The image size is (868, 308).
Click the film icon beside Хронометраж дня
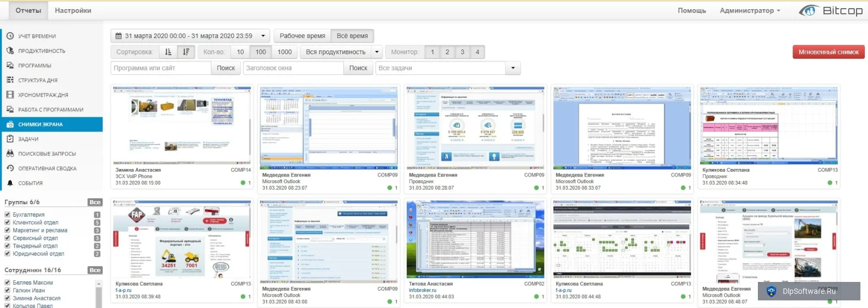[x=10, y=95]
